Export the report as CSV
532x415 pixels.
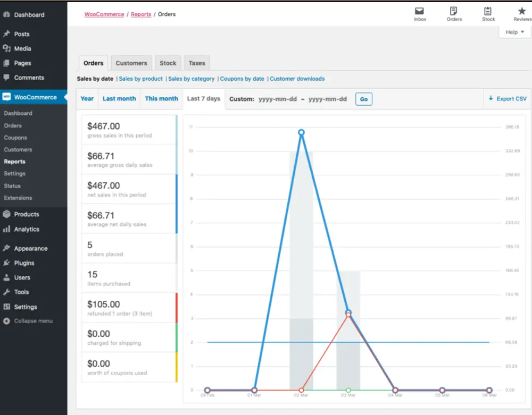tap(507, 98)
